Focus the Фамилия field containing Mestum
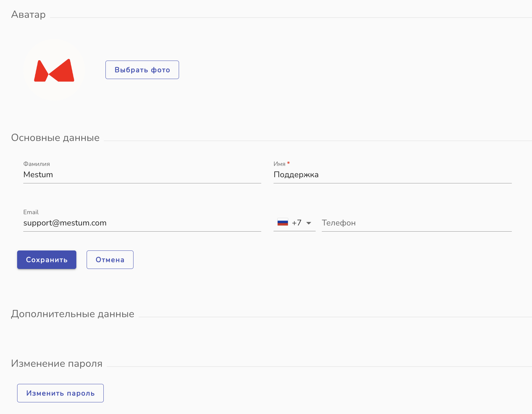The image size is (532, 414). coord(142,175)
